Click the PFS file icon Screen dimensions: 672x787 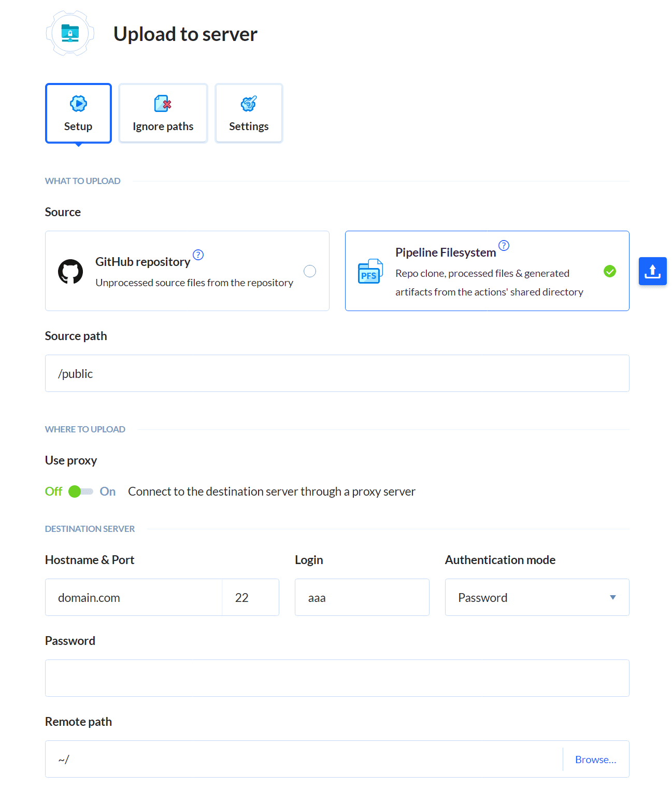[370, 272]
